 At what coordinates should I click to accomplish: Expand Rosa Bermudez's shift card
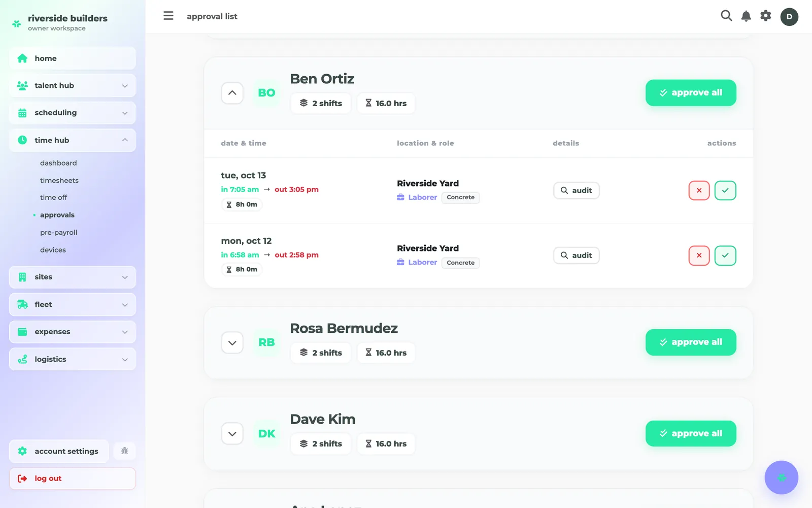click(x=232, y=342)
